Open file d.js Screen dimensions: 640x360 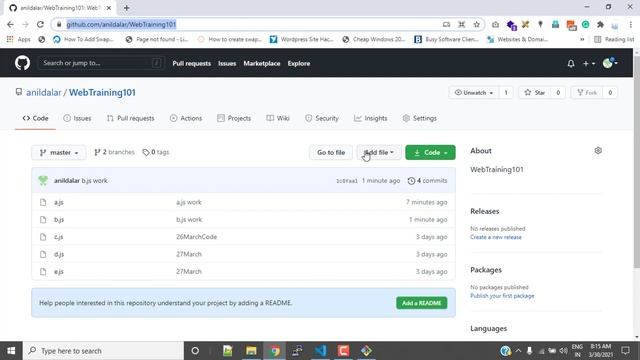(x=59, y=254)
